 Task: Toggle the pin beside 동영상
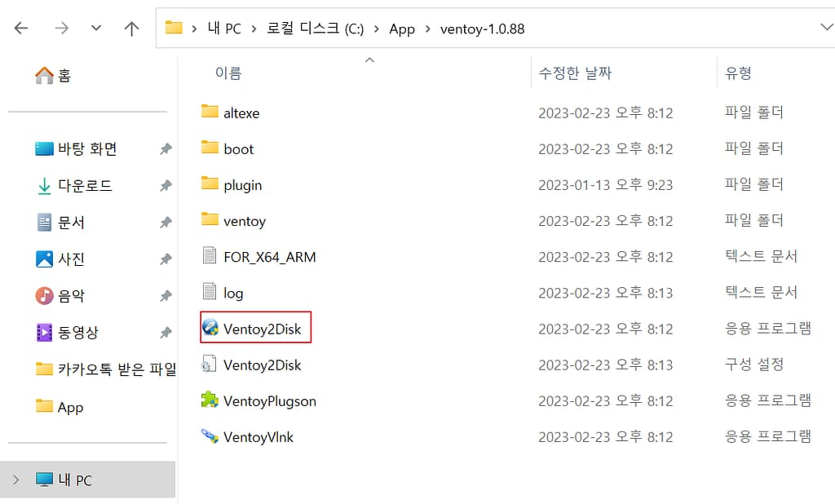click(166, 333)
